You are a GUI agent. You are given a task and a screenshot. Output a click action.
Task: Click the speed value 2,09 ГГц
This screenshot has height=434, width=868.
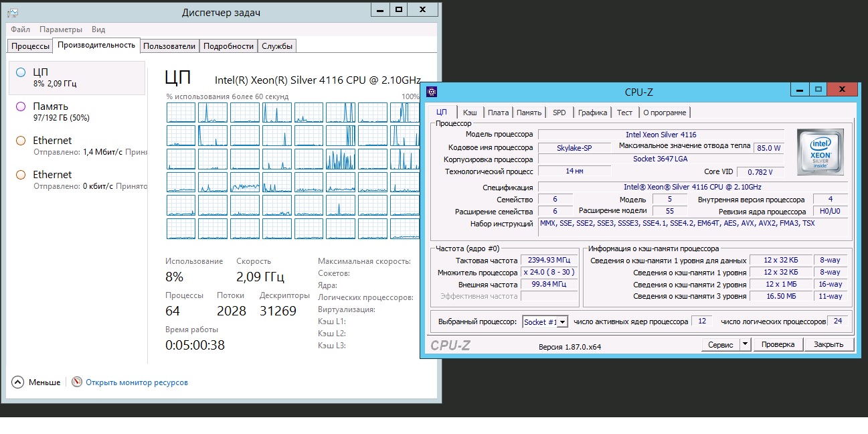[260, 277]
